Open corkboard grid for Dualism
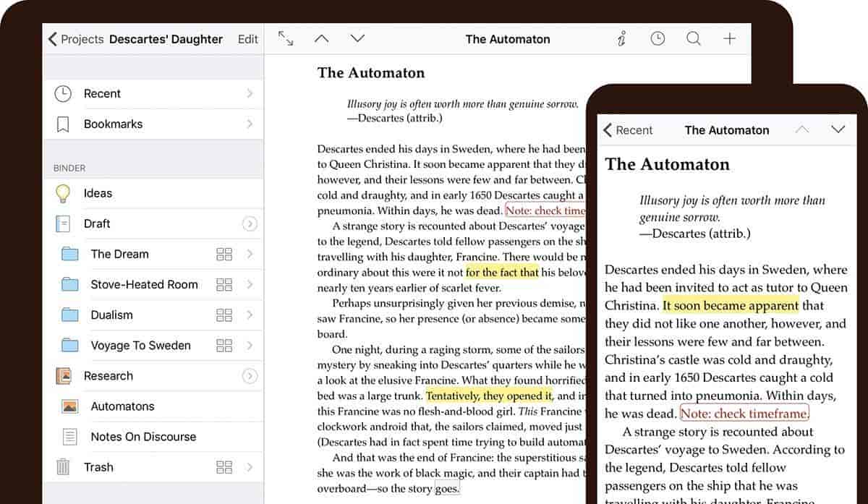 (x=224, y=315)
